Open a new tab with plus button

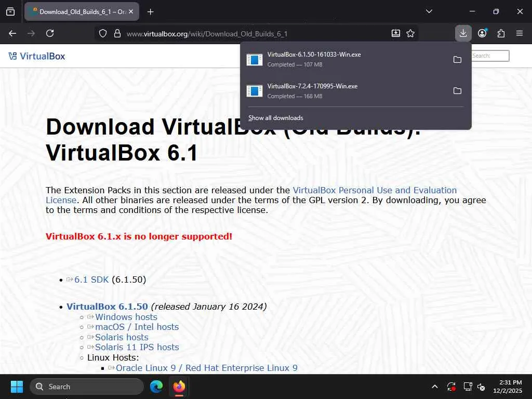150,12
